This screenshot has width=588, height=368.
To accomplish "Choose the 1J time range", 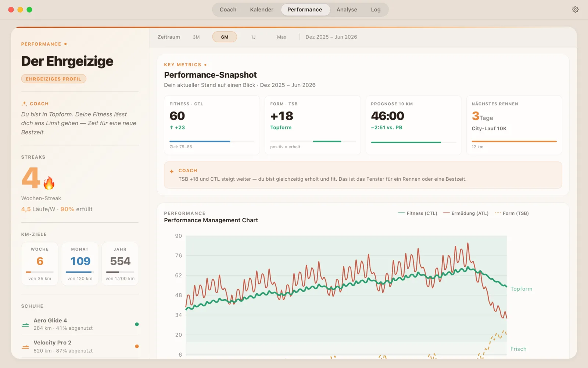I will tap(253, 37).
